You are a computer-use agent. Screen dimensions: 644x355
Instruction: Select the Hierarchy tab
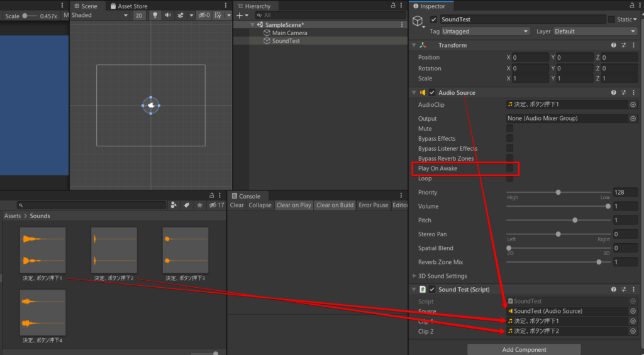[x=254, y=6]
